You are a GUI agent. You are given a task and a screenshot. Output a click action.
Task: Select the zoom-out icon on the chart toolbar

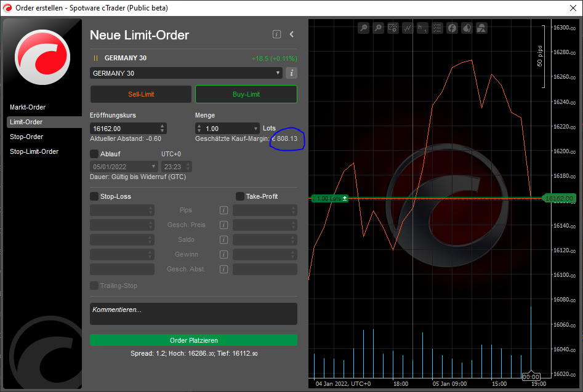point(363,28)
